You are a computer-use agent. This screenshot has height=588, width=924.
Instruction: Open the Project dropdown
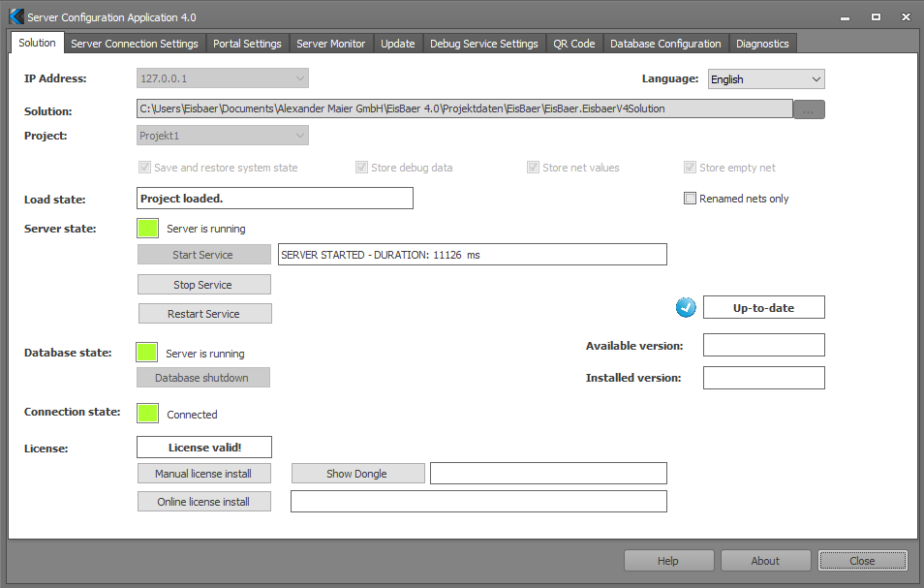coord(222,136)
